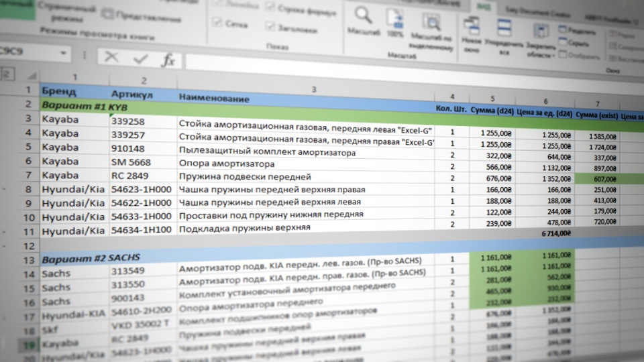Expand the Name Box dropdown arrow
Image resolution: width=644 pixels, height=362 pixels.
(x=63, y=52)
